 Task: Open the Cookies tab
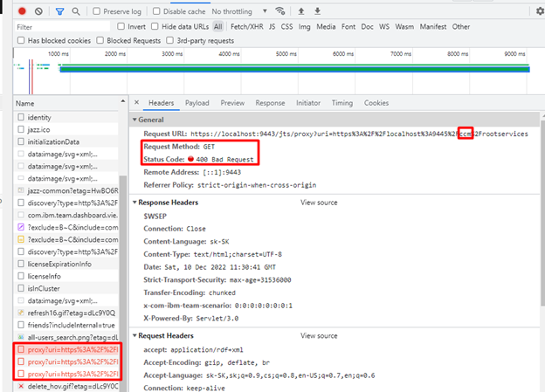pos(376,103)
